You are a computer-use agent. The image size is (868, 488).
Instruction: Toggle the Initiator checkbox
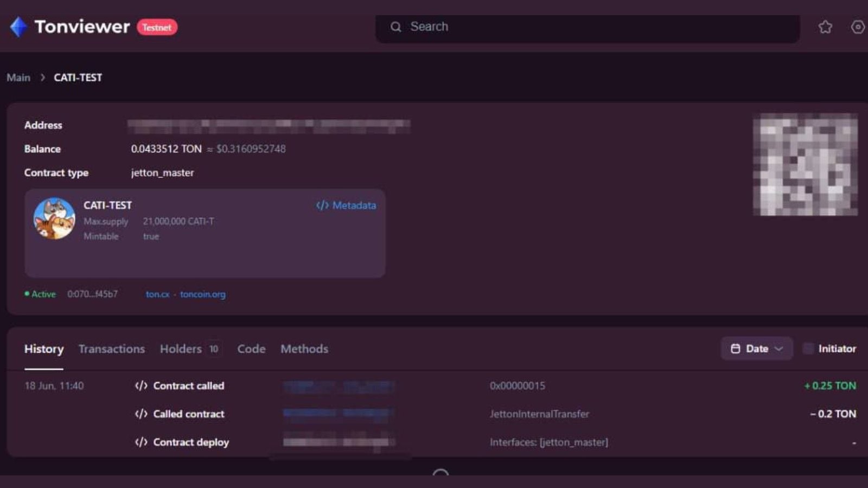click(x=808, y=349)
